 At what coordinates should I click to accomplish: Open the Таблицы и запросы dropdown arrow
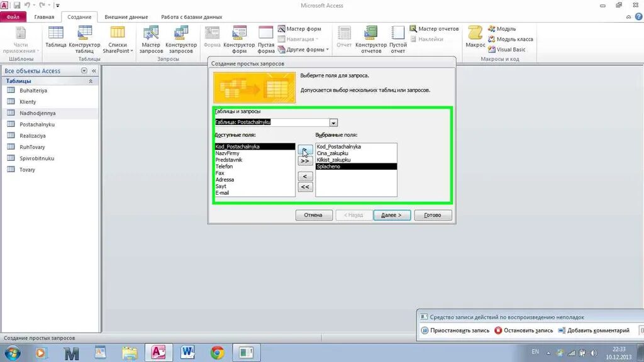click(x=333, y=123)
